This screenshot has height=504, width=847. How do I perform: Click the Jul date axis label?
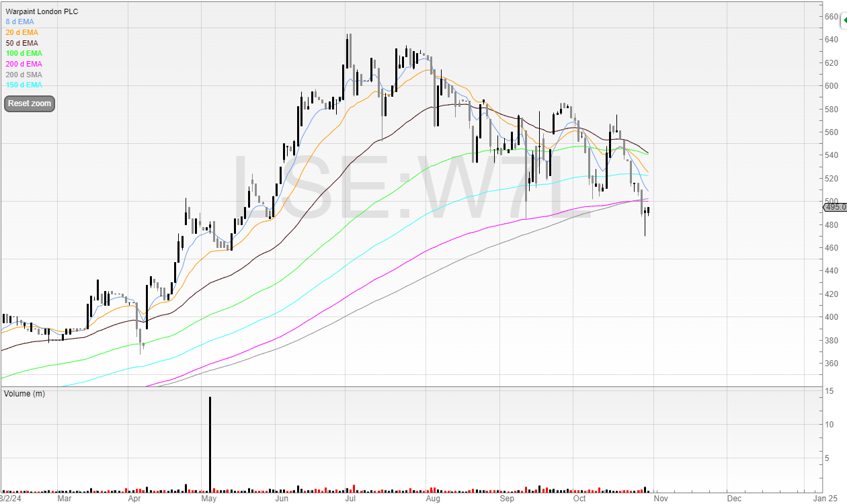click(x=350, y=499)
